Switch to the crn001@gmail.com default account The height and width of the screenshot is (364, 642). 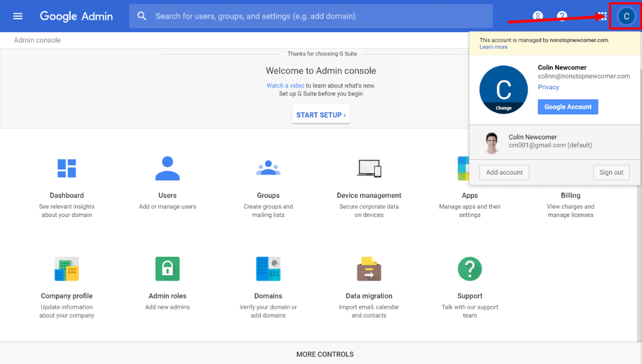pyautogui.click(x=555, y=142)
